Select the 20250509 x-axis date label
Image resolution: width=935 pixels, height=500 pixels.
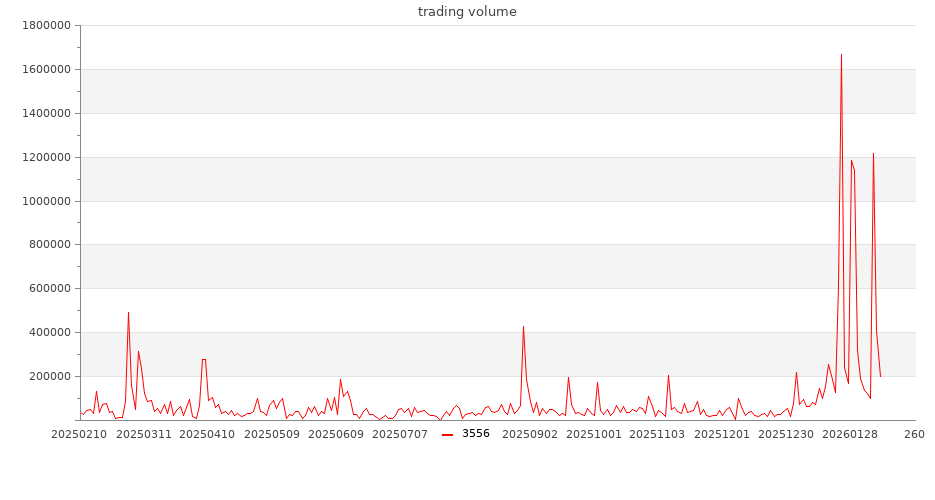point(272,434)
